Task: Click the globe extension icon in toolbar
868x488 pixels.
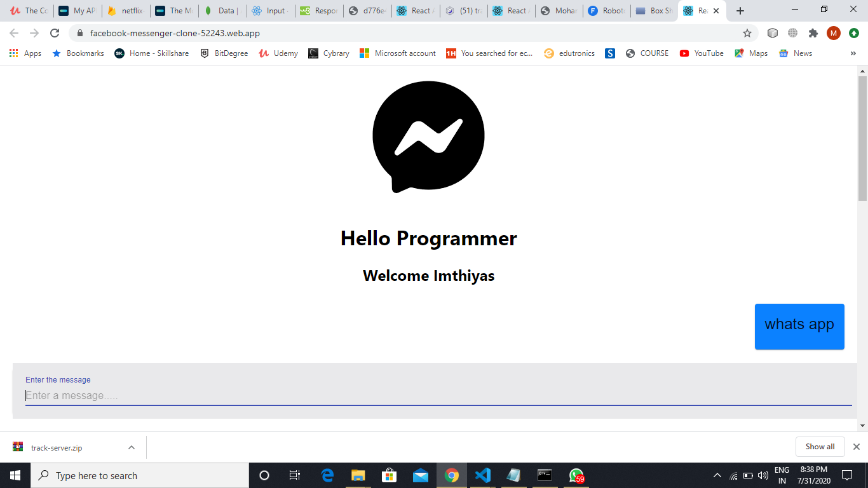Action: (793, 33)
